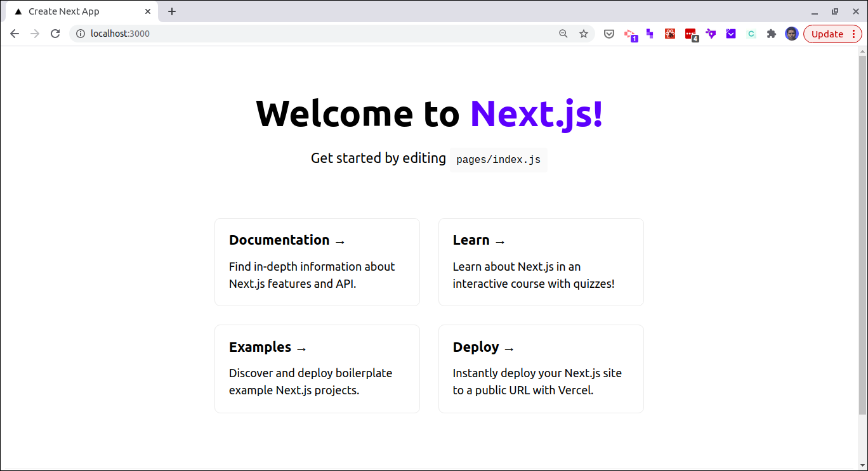Open the Learn interactive course link
Screen dimensions: 868x471
pyautogui.click(x=471, y=240)
